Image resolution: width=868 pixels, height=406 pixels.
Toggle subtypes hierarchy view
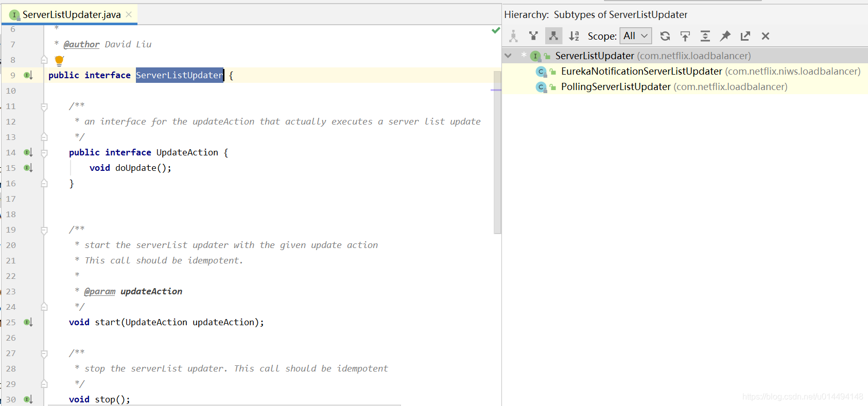pyautogui.click(x=553, y=36)
